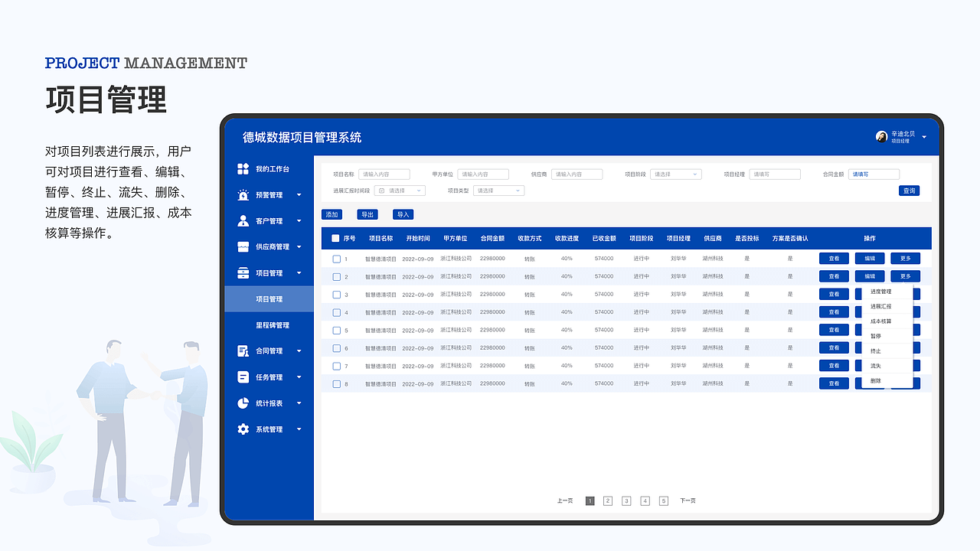The width and height of the screenshot is (980, 551).
Task: Focus the 项目名称 input field
Action: (x=384, y=174)
